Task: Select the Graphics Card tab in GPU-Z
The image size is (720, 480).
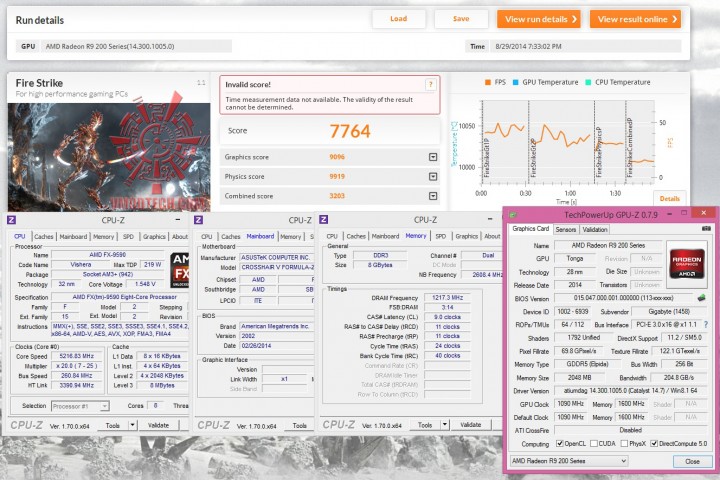Action: [530, 228]
